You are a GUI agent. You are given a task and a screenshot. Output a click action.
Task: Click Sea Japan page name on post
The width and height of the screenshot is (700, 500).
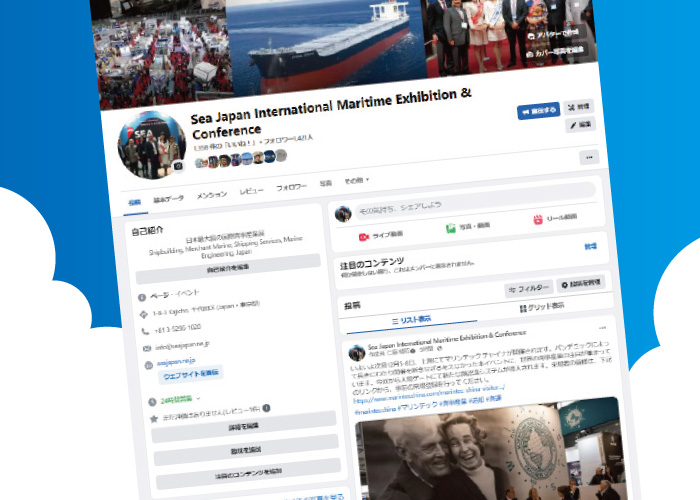coord(447,340)
